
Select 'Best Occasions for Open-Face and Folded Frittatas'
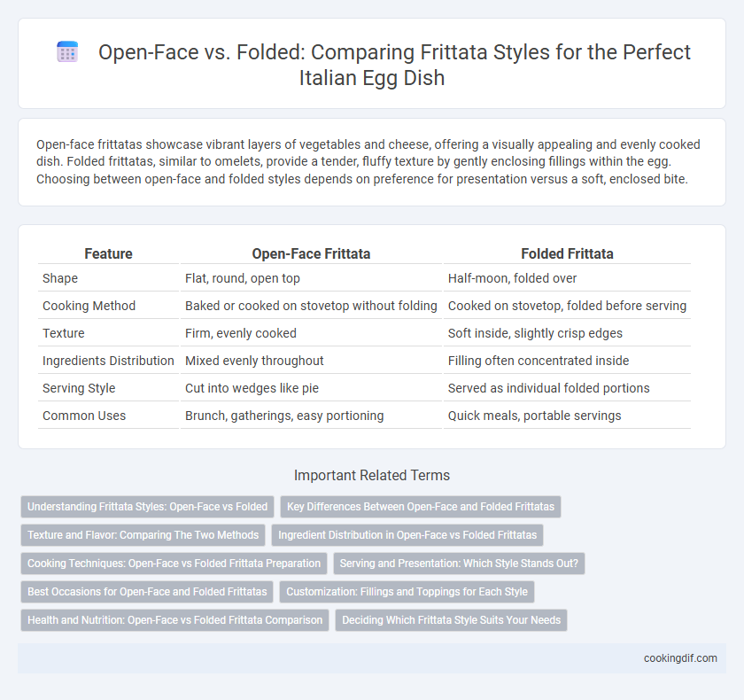(147, 592)
